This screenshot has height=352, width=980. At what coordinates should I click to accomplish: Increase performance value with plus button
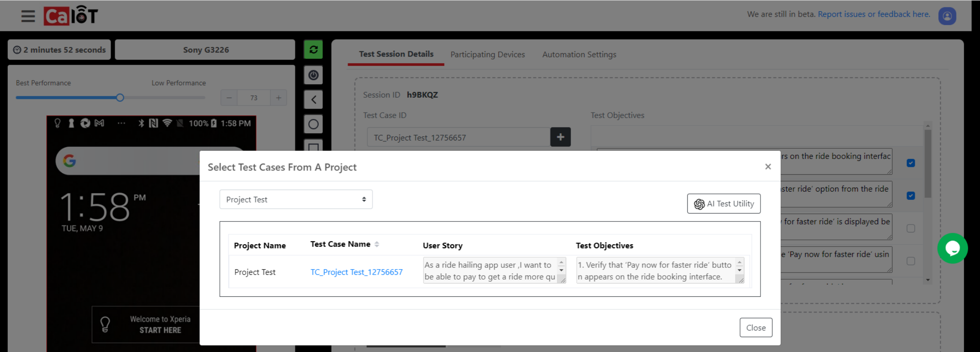[279, 98]
